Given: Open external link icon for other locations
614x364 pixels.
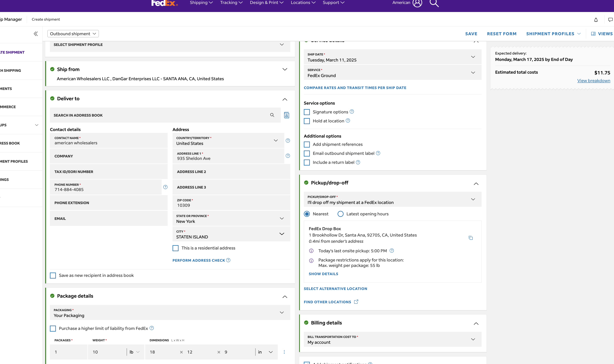Looking at the screenshot, I should pos(356,302).
